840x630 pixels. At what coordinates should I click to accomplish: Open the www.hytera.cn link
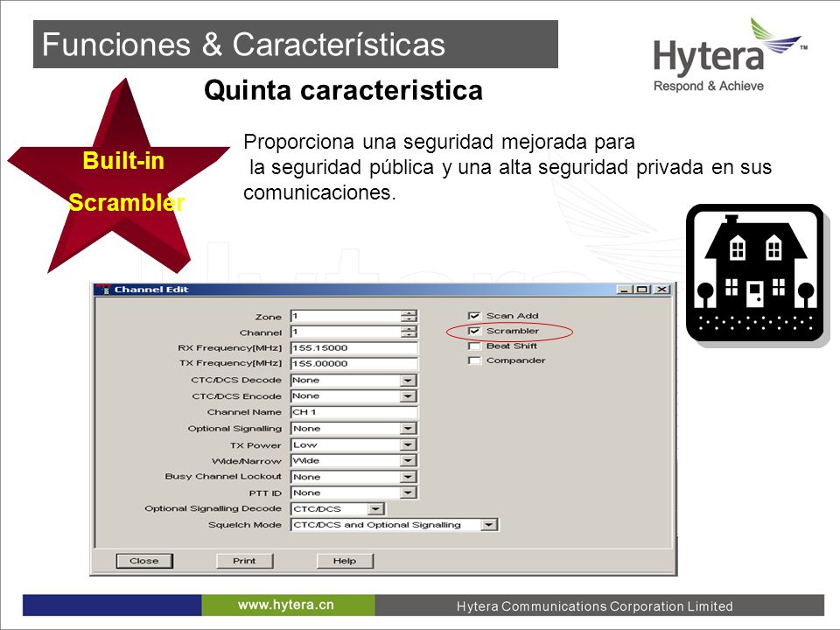click(x=286, y=605)
